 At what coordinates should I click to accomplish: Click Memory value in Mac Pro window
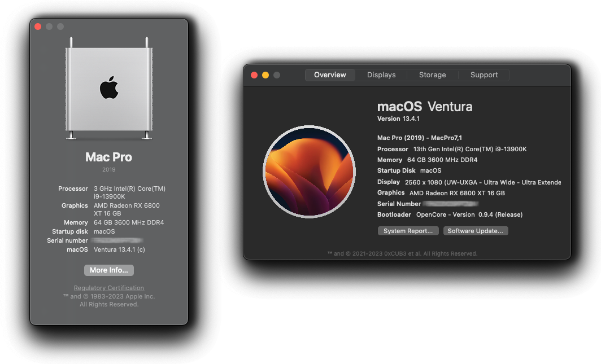129,222
